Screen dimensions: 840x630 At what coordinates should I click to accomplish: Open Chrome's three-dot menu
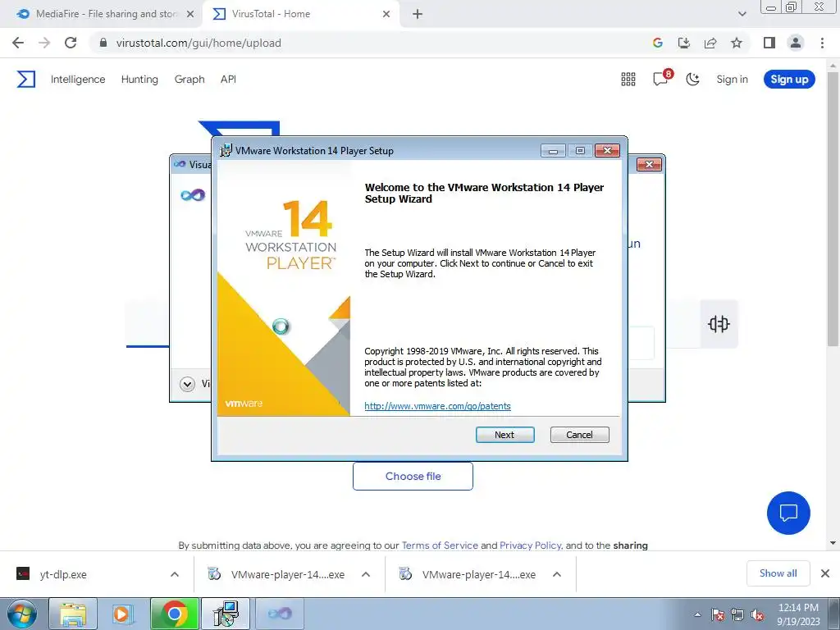pyautogui.click(x=822, y=43)
